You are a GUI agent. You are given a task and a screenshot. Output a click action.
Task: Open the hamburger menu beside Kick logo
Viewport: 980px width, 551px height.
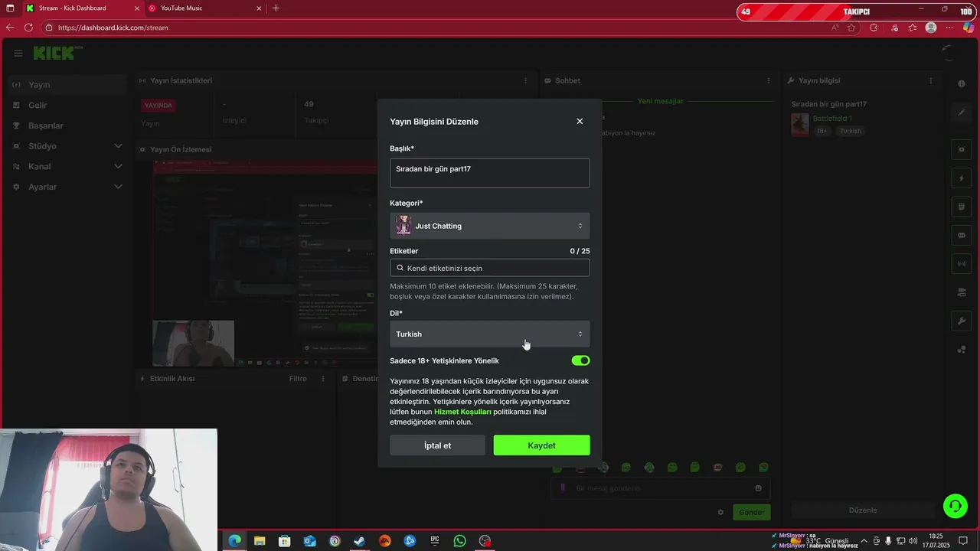click(x=18, y=53)
